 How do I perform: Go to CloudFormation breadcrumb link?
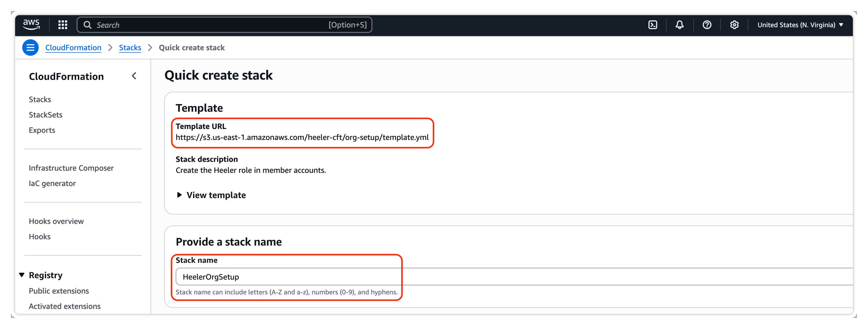click(73, 47)
